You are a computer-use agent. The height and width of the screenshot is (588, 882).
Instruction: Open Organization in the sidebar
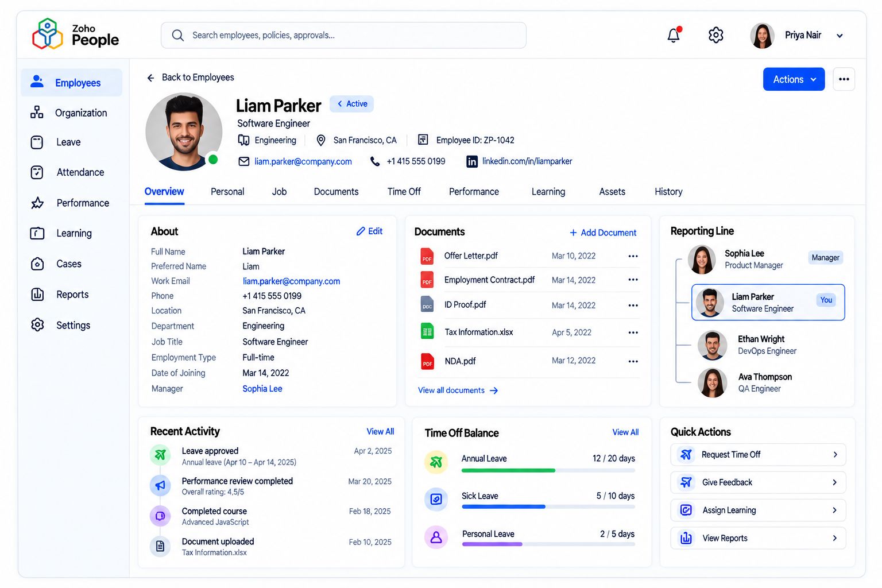[x=72, y=113]
